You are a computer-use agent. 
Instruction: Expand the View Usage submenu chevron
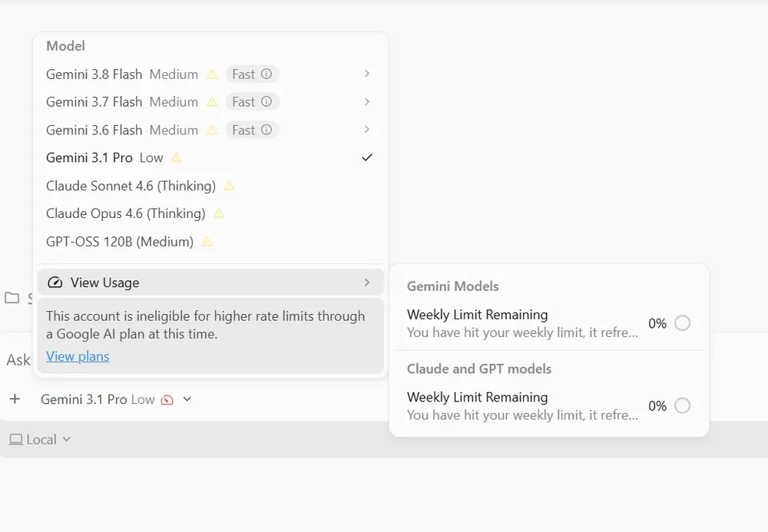[367, 283]
